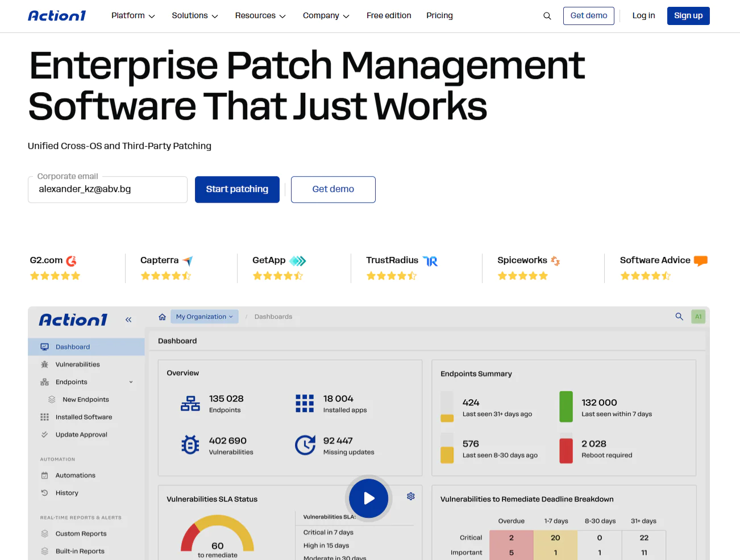The image size is (740, 560).
Task: Click the G2.com logo icon
Action: 71,261
